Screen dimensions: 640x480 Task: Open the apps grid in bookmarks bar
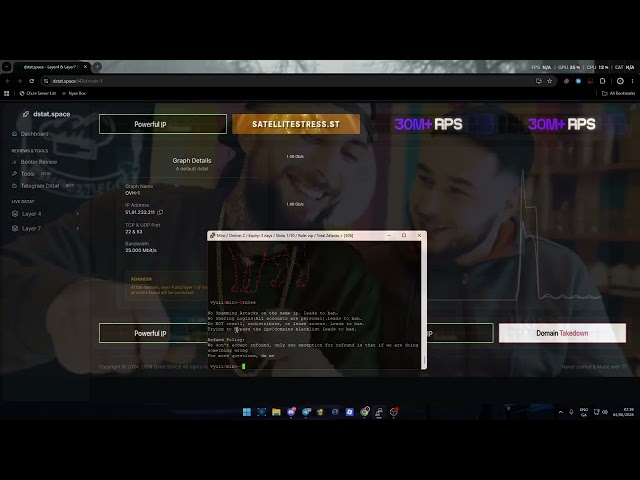pyautogui.click(x=7, y=93)
